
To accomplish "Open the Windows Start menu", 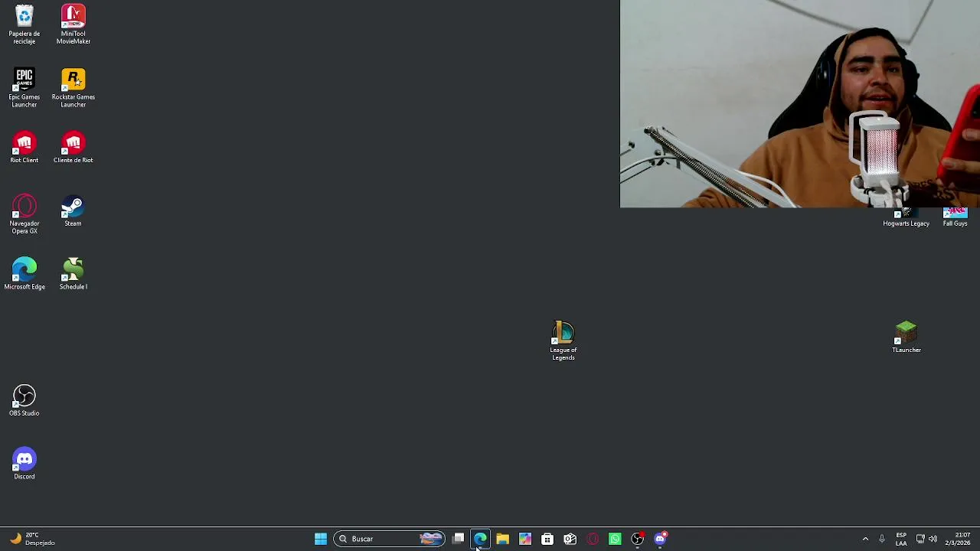I will 321,539.
